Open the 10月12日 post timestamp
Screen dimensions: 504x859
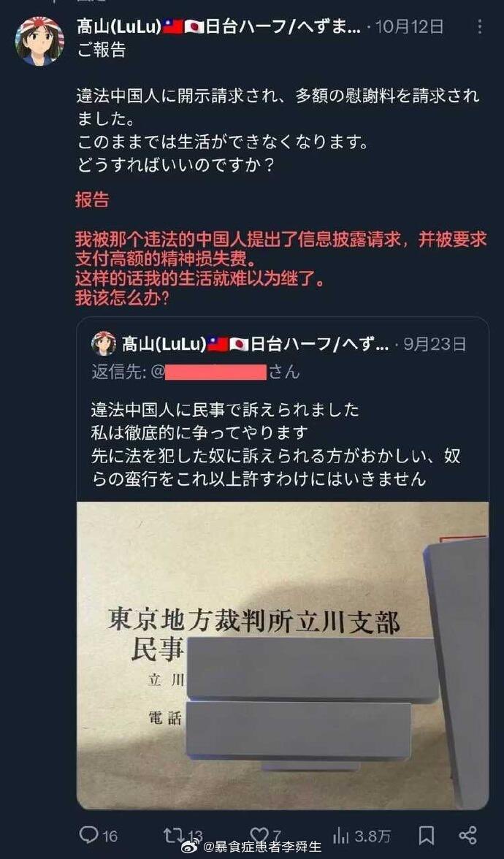tap(409, 27)
